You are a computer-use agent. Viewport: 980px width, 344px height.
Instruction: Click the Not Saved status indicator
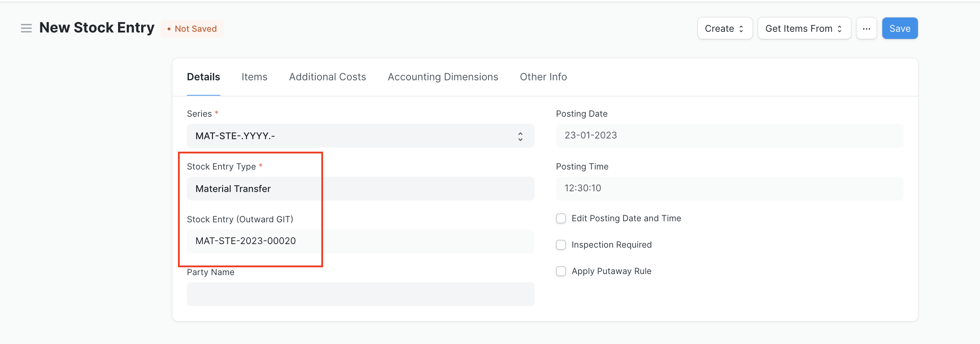[x=192, y=29]
